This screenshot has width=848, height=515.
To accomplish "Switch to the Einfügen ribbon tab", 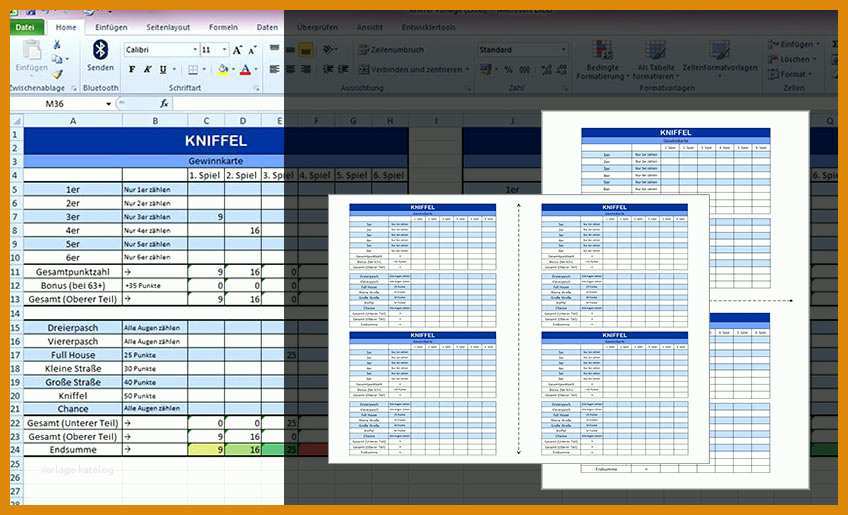I will point(111,27).
